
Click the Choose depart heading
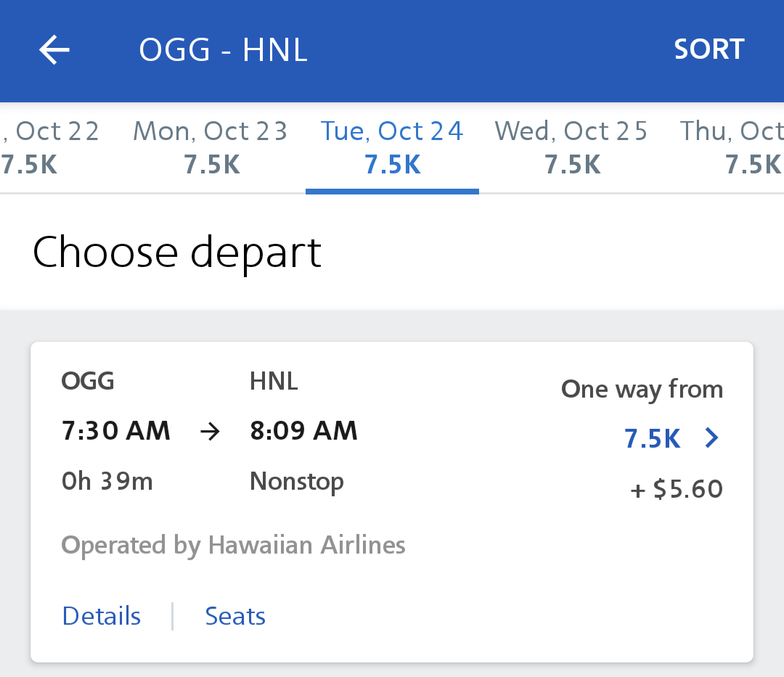coord(176,253)
